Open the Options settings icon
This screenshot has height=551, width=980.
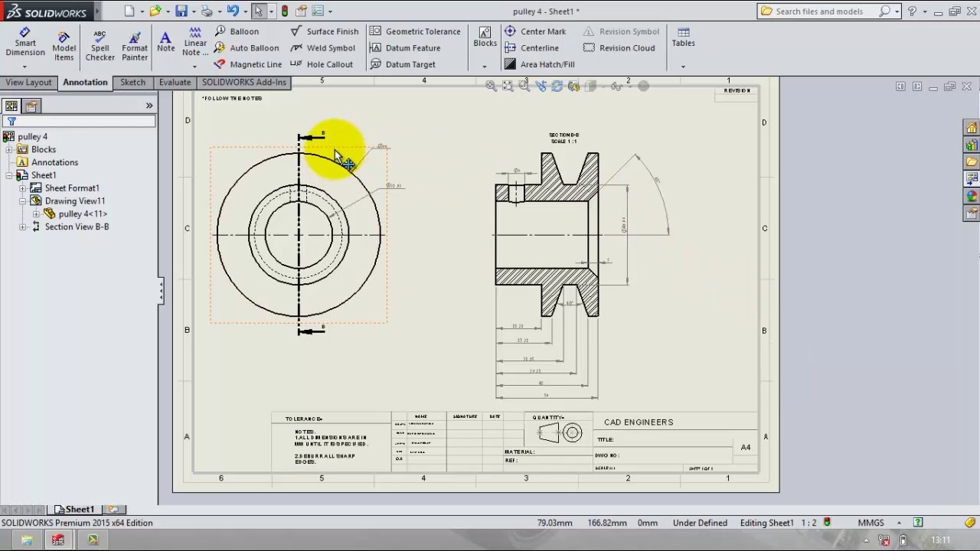318,11
